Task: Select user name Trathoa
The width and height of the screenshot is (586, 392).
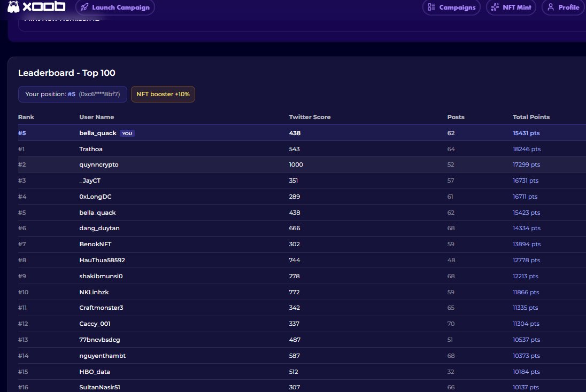Action: [91, 149]
